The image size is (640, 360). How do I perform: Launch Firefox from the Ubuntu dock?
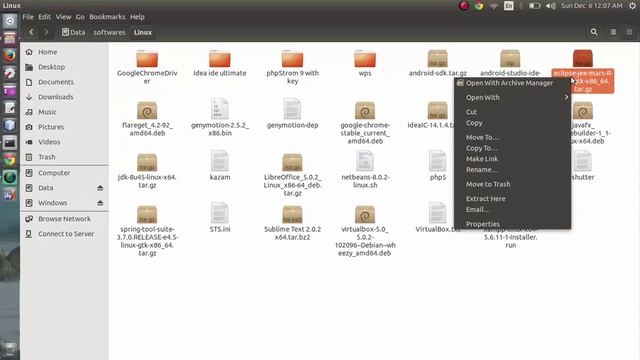10,55
